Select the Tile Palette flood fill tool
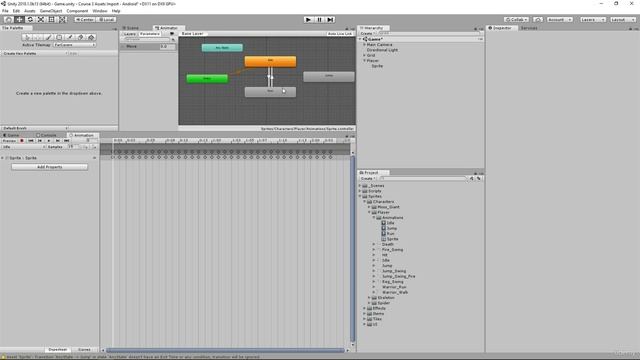The width and height of the screenshot is (640, 360). point(91,37)
